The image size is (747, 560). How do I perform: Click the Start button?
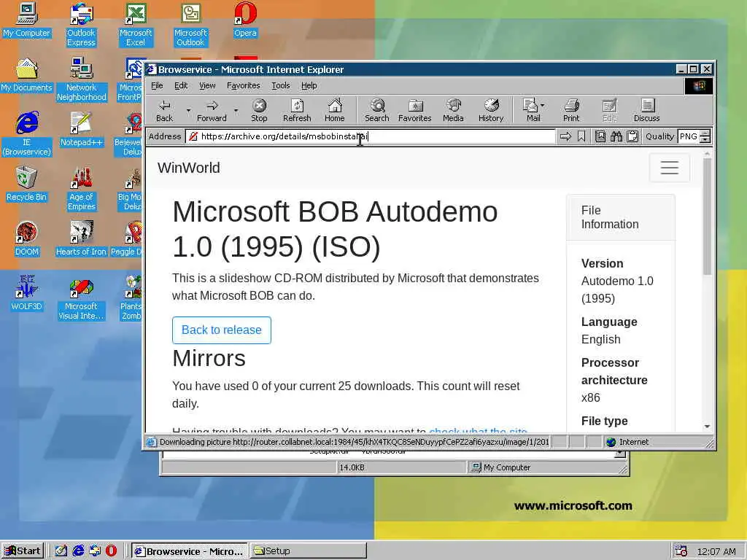click(23, 551)
